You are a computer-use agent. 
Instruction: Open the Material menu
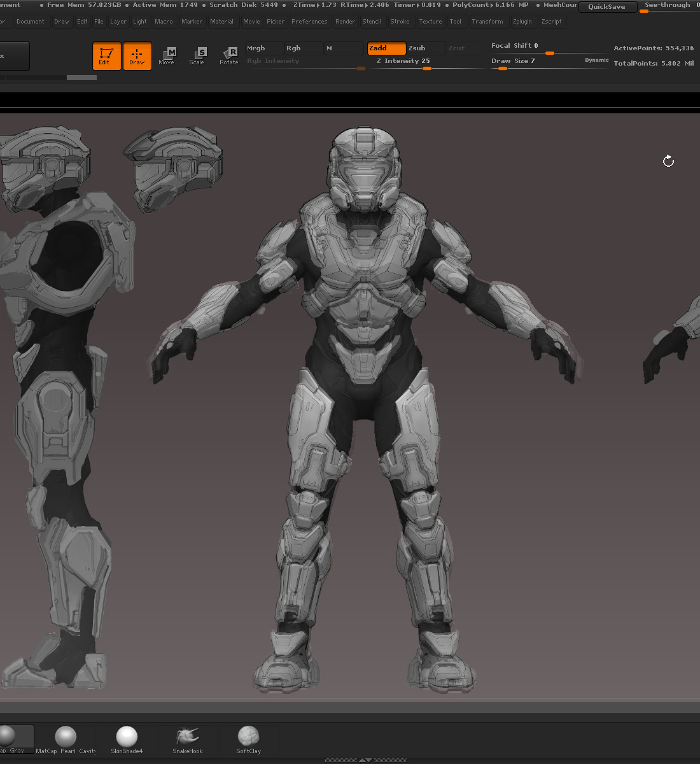[222, 22]
